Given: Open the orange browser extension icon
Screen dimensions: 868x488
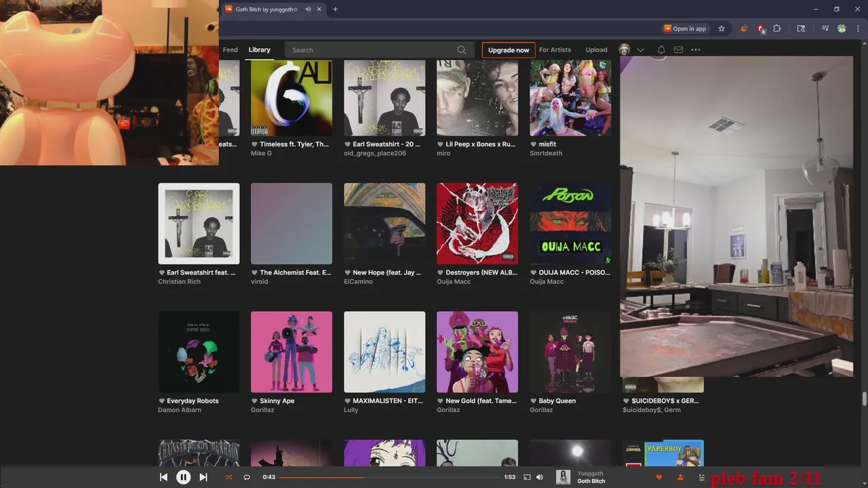Looking at the screenshot, I should tap(744, 28).
